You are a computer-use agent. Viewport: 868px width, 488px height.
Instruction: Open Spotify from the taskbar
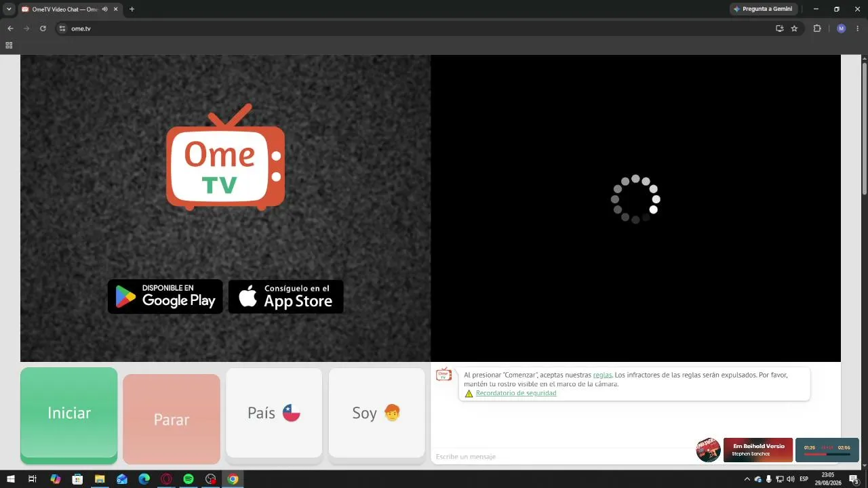[189, 479]
